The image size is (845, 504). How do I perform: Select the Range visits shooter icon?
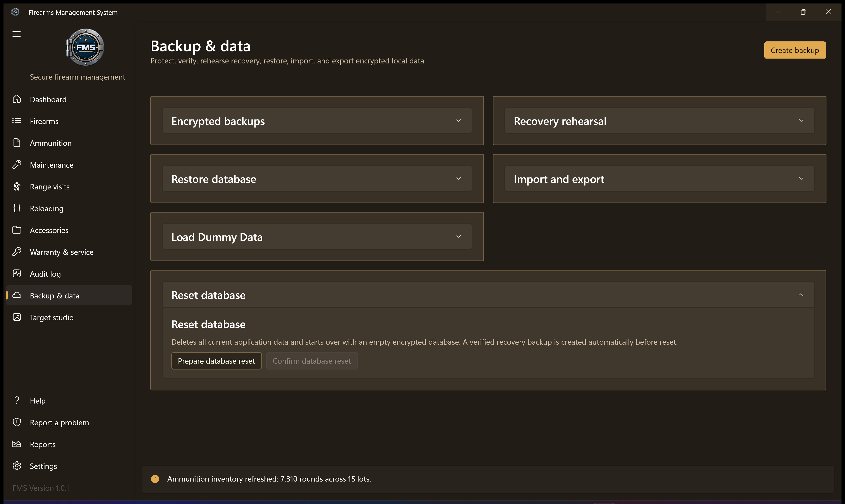17,186
